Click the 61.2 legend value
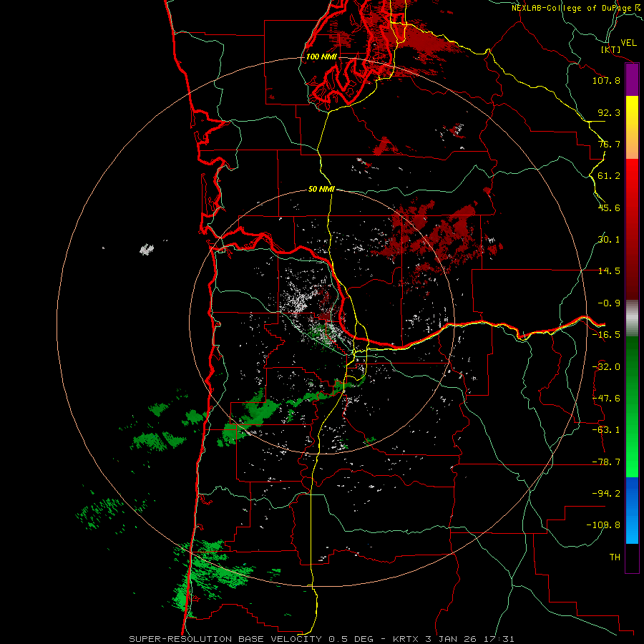The image size is (644, 644). (x=609, y=176)
